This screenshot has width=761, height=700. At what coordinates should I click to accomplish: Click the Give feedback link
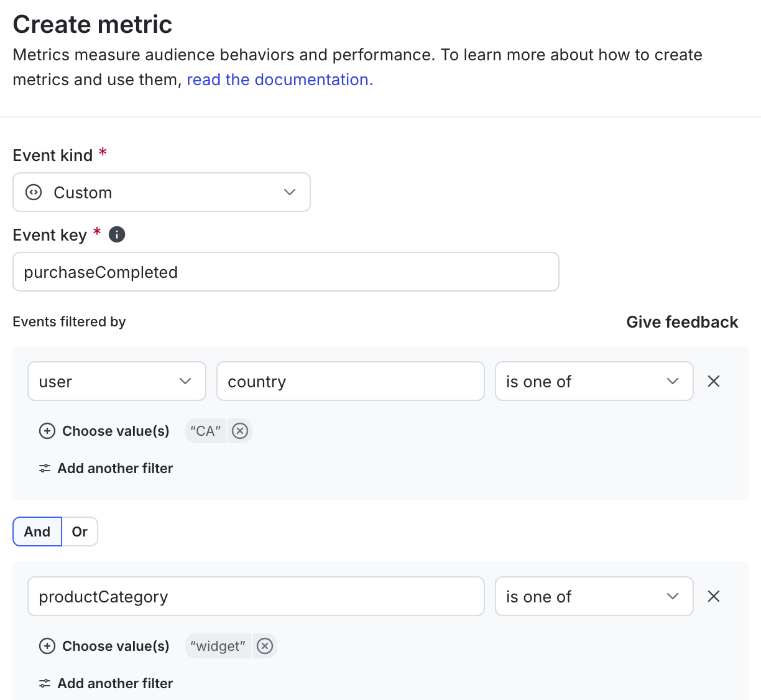click(x=682, y=322)
